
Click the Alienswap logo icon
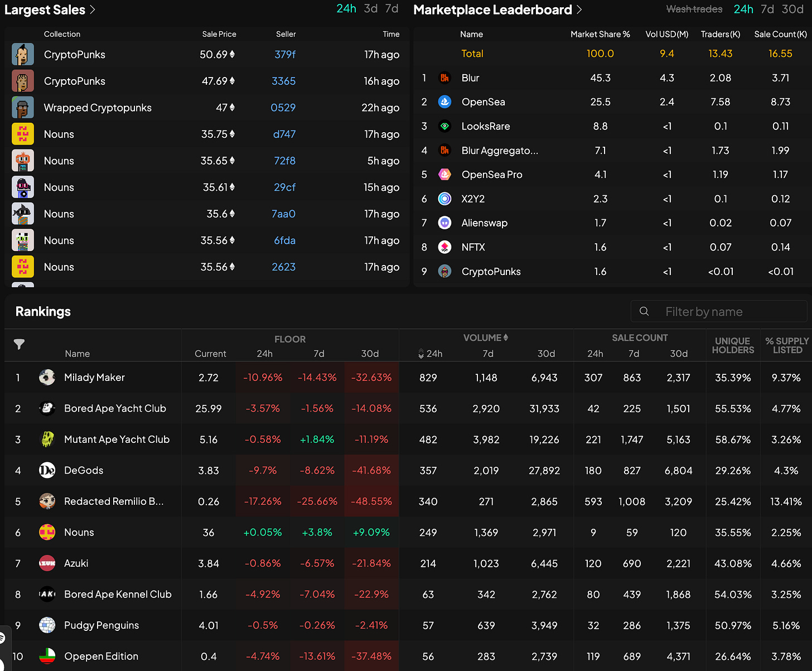coord(444,223)
